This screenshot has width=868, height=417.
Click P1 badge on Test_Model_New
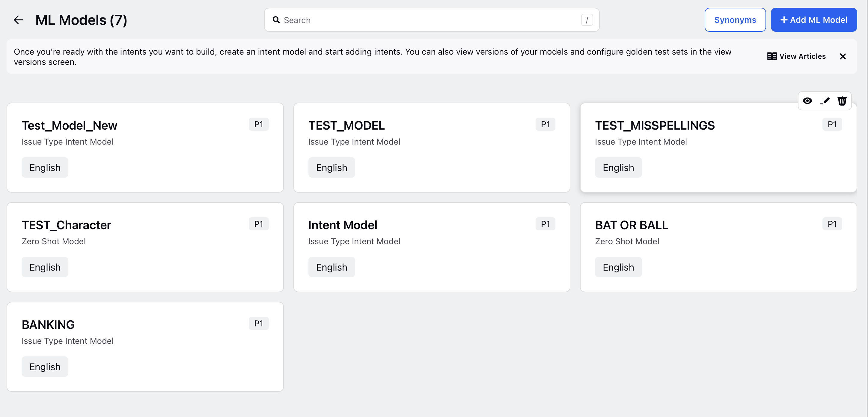(258, 124)
